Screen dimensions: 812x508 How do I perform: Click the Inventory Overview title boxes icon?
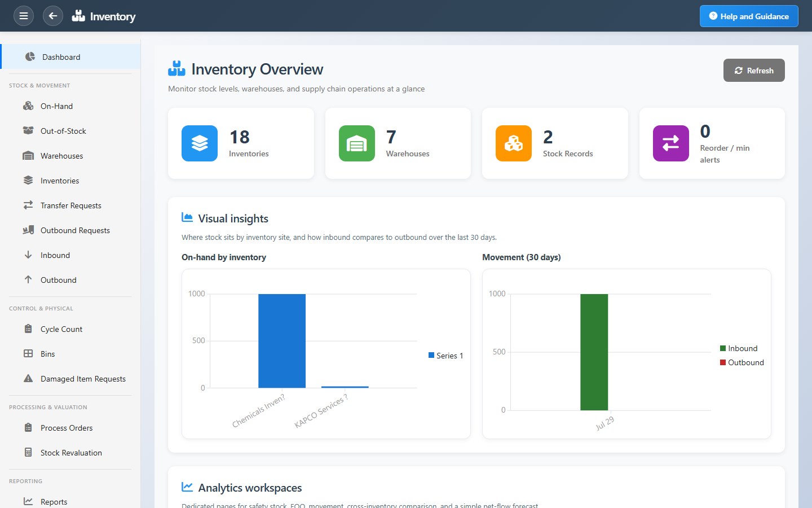176,69
